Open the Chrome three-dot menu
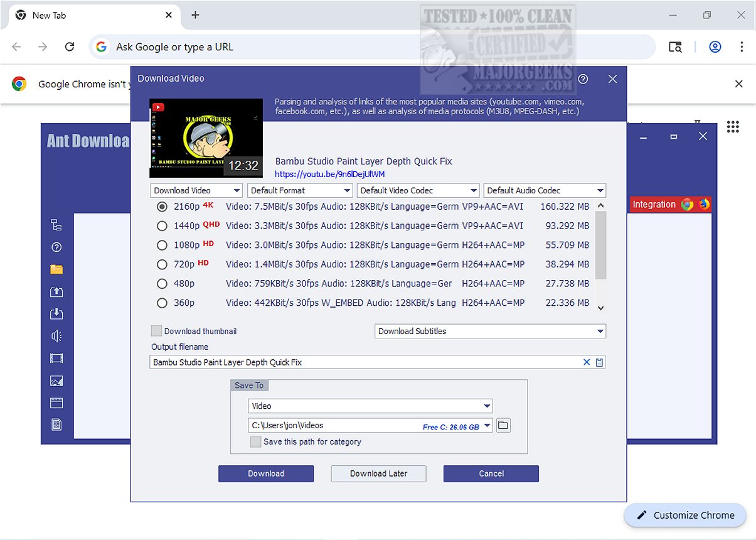Image resolution: width=756 pixels, height=540 pixels. coord(742,47)
